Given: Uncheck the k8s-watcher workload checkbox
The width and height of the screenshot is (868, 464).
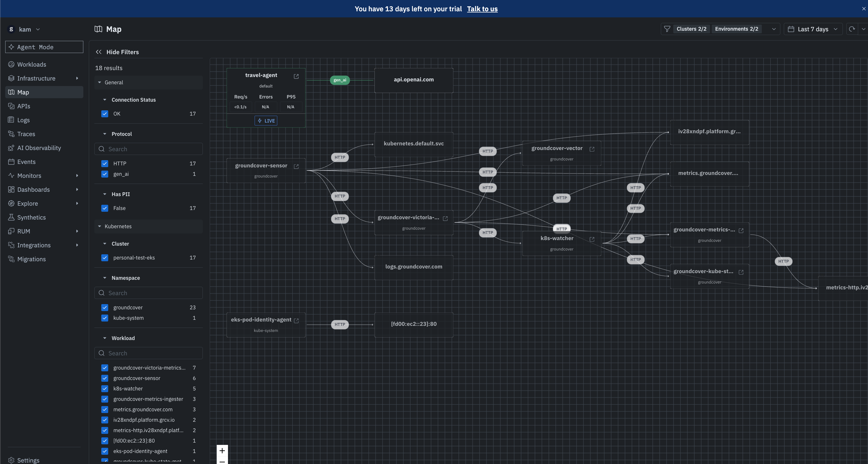Looking at the screenshot, I should click(x=105, y=388).
